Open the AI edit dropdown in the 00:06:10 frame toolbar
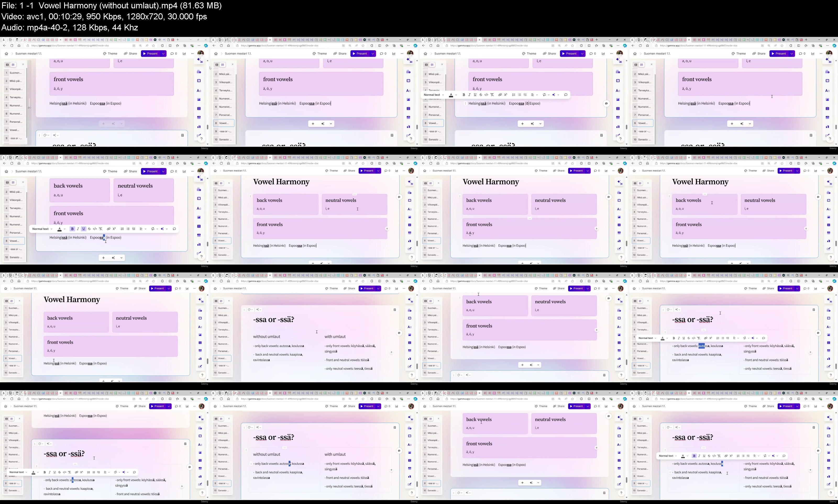Viewport: 838px width, 504px height. [755, 338]
